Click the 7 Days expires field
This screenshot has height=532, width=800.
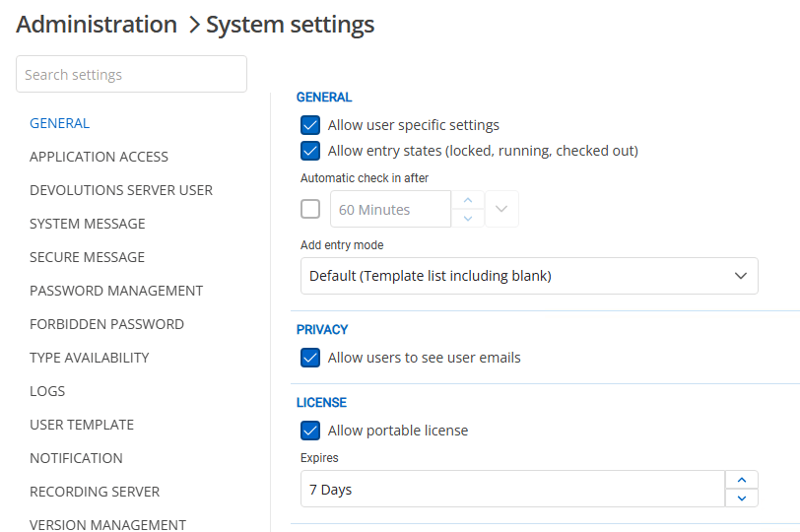tap(512, 490)
